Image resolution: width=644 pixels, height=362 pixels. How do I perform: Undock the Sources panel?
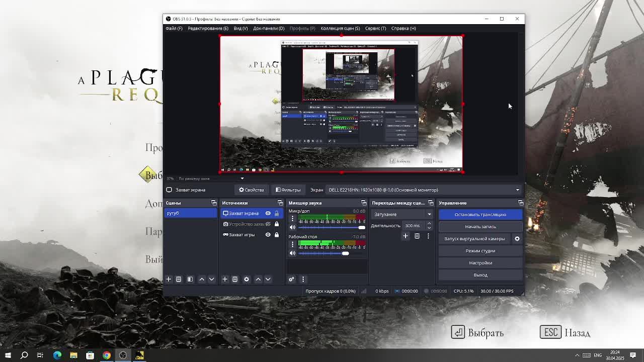(280, 203)
